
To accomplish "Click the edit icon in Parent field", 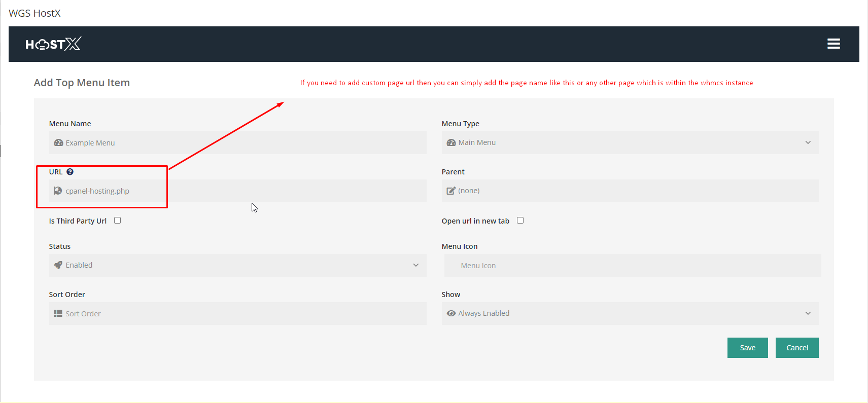I will point(450,191).
